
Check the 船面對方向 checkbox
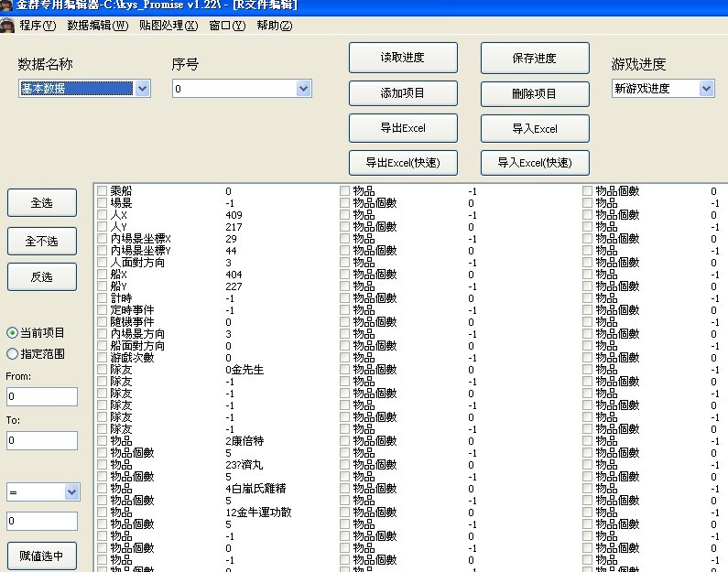coord(103,346)
